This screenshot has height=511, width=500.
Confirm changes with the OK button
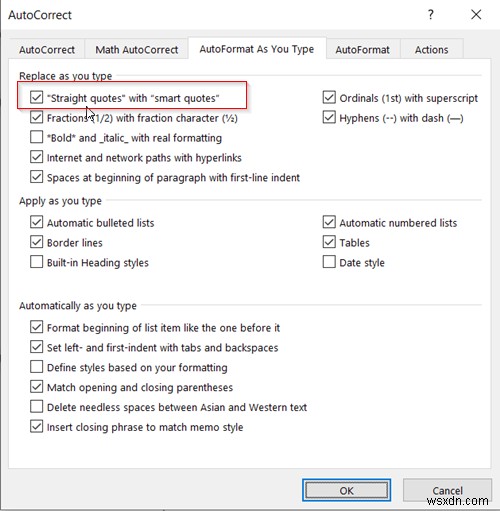(347, 490)
